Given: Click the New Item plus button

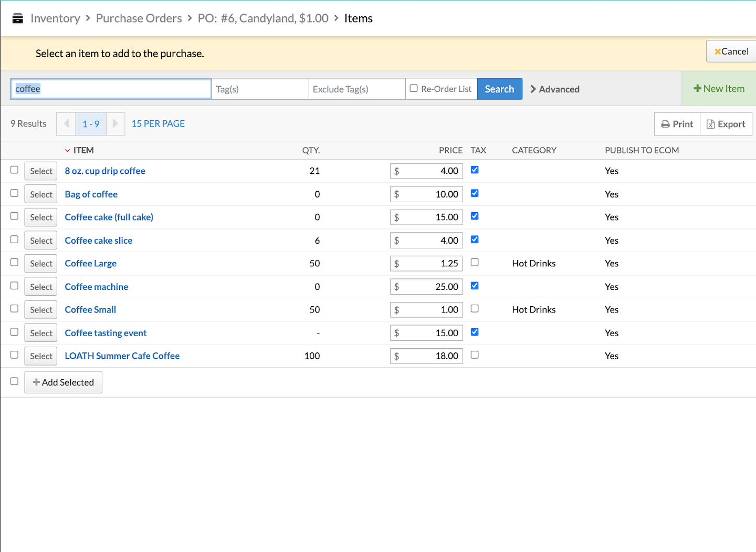Looking at the screenshot, I should tap(719, 89).
